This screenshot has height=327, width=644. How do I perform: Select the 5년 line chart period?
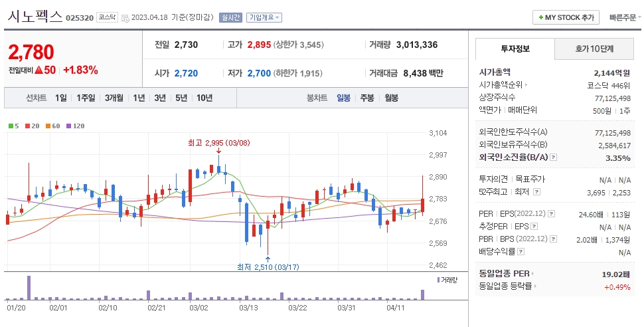(x=181, y=98)
